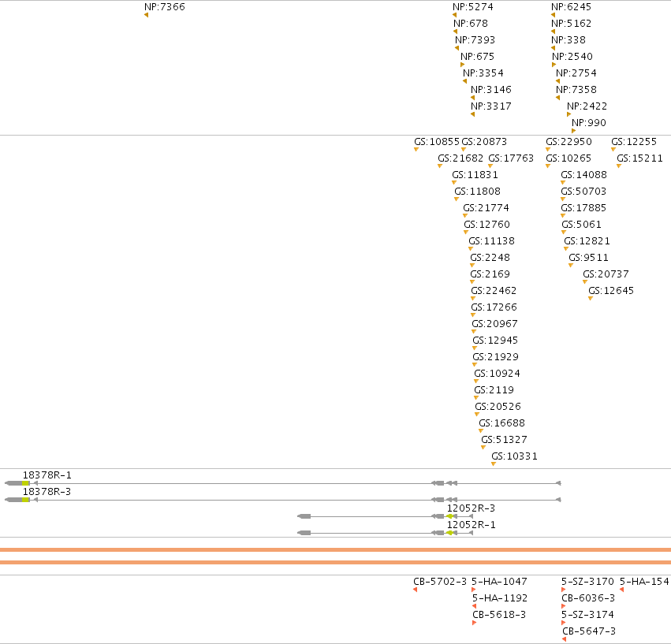Click the GS:10924 label

click(498, 374)
